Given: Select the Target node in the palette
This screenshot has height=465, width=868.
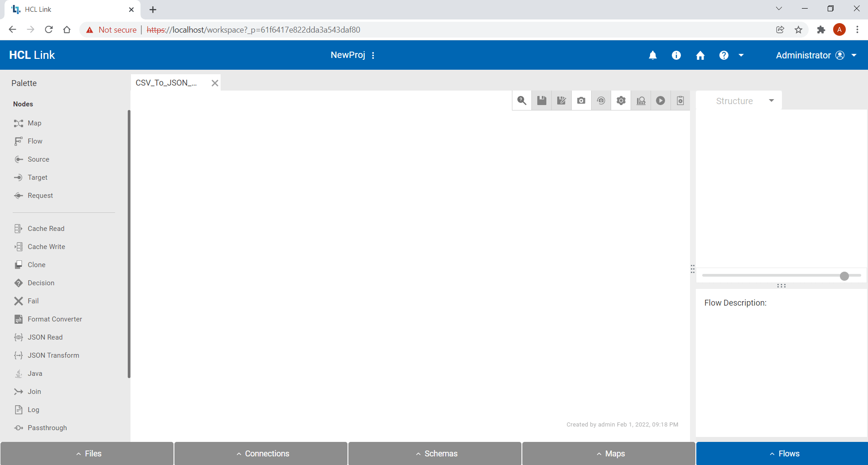Looking at the screenshot, I should click(x=38, y=177).
